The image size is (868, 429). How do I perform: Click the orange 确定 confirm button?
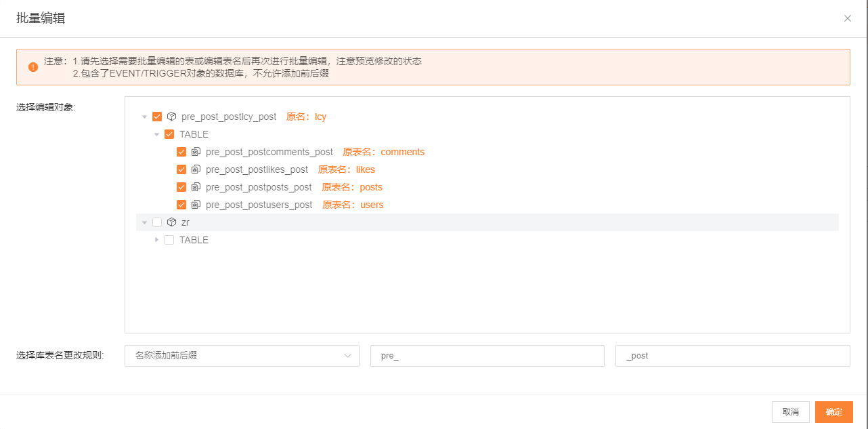[x=833, y=412]
